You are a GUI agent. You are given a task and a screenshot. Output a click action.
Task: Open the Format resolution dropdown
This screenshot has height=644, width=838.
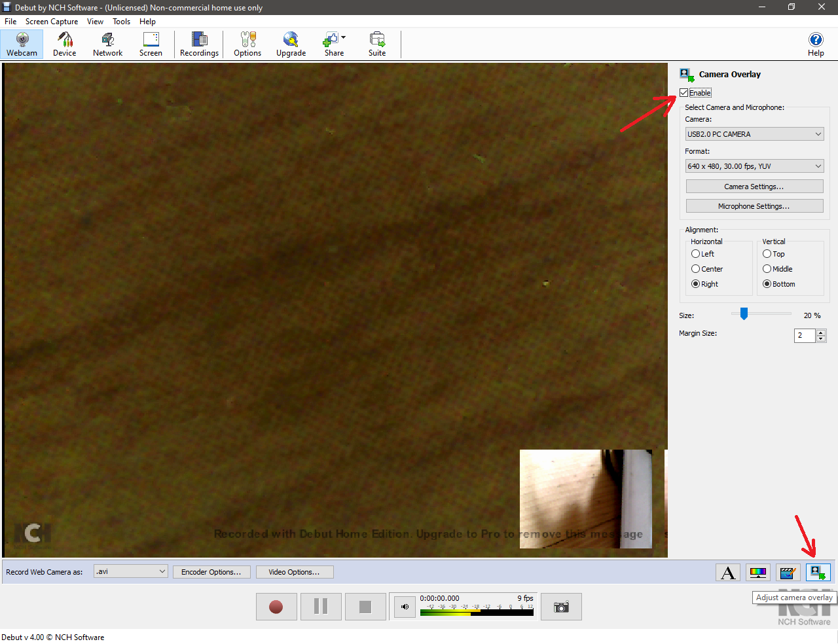tap(754, 166)
